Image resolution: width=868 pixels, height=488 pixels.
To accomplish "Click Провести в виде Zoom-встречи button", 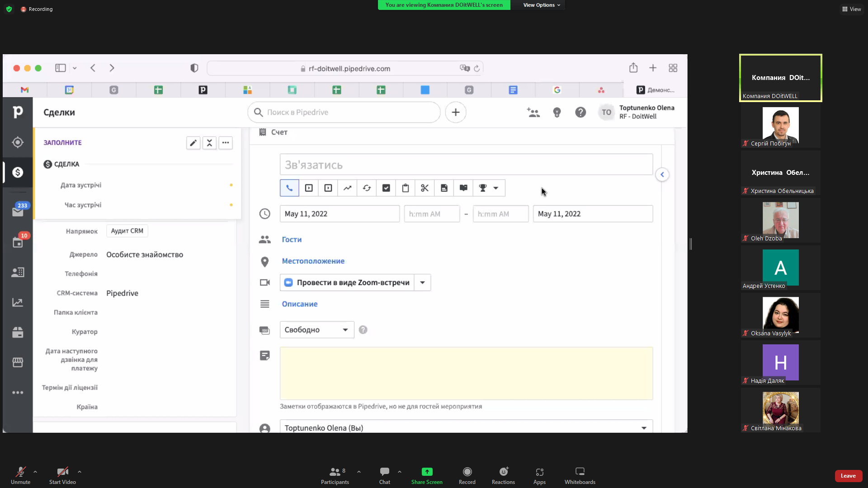I will tap(347, 282).
